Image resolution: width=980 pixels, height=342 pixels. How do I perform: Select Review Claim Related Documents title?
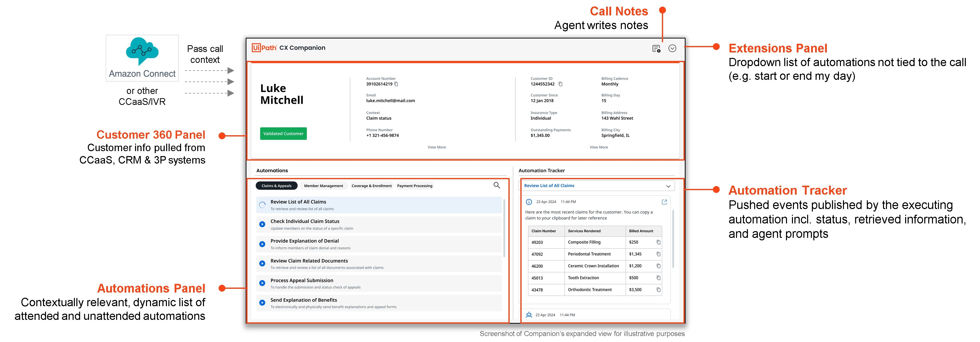[x=309, y=261]
